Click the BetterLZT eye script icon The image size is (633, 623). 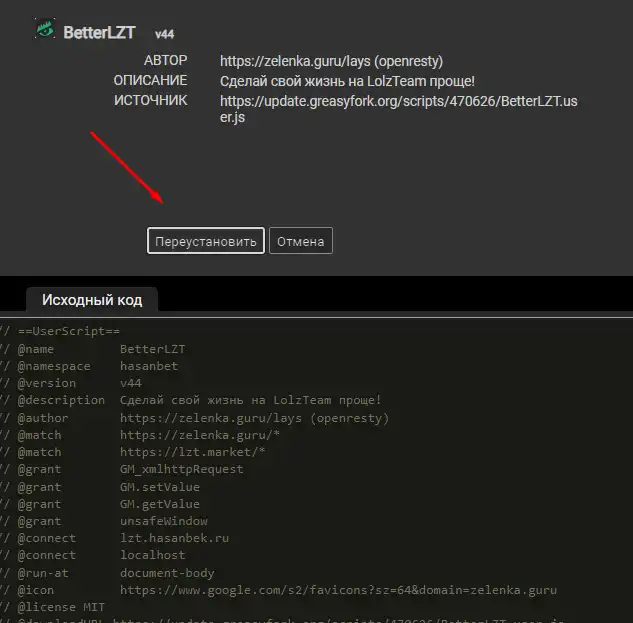point(45,29)
